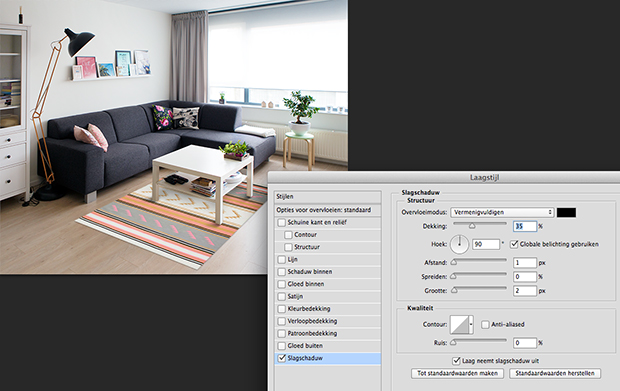The image size is (620, 391).
Task: Click the Contour curve thumbnail
Action: tap(459, 325)
